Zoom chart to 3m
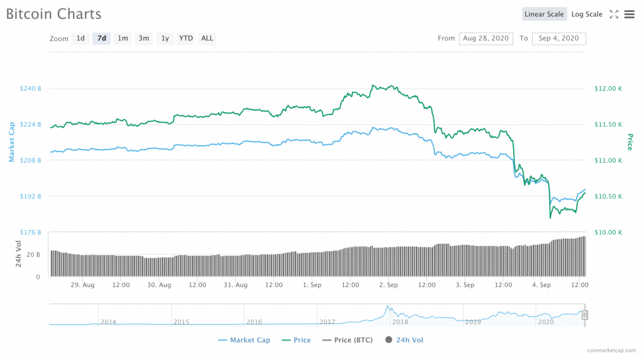 tap(144, 38)
